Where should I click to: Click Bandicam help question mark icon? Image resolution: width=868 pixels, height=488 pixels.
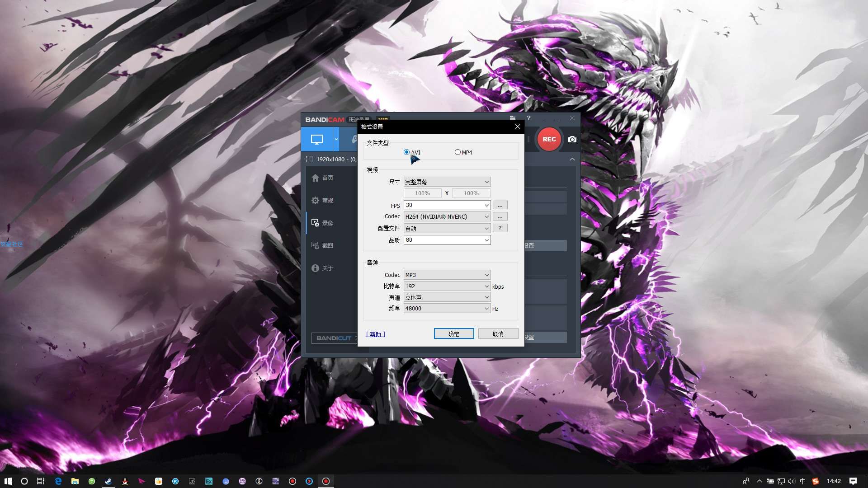pos(528,118)
